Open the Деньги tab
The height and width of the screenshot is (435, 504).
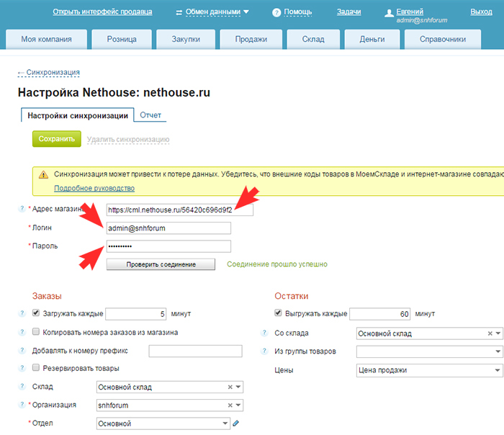(372, 39)
